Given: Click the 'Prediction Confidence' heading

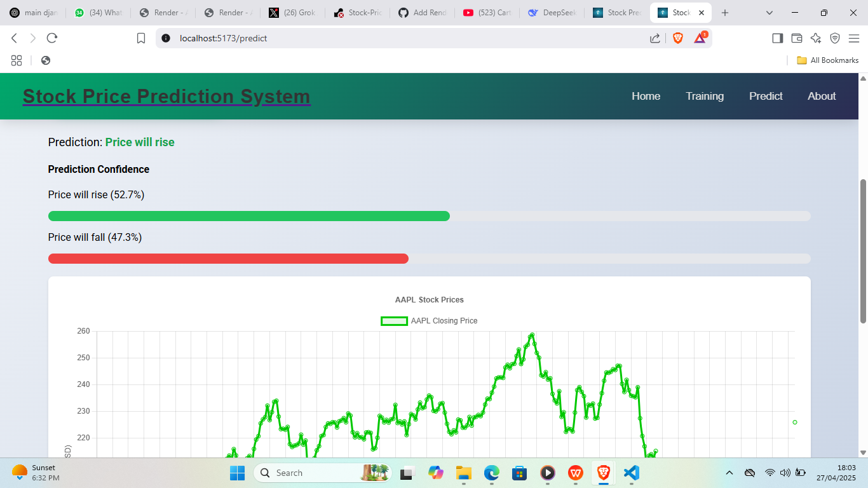Looking at the screenshot, I should pos(98,169).
